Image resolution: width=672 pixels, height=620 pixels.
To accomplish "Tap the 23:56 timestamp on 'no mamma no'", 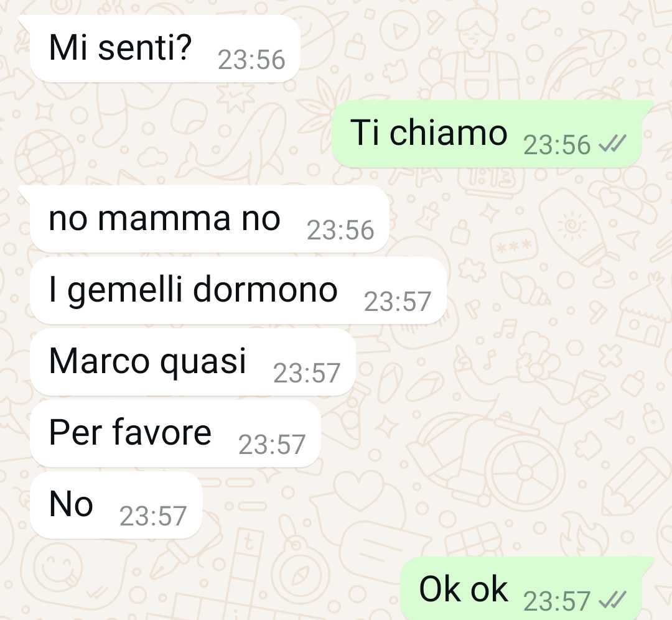I will (x=341, y=230).
